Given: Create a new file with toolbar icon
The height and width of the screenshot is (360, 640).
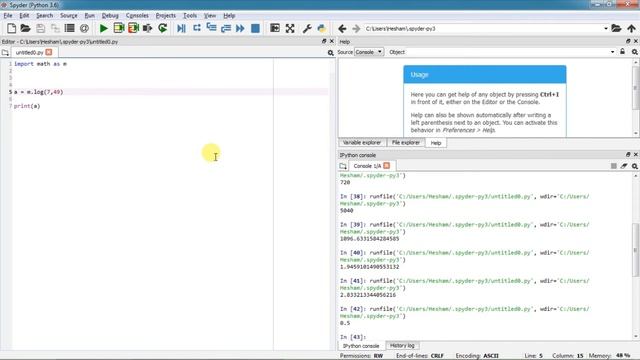Looking at the screenshot, I should 11,28.
